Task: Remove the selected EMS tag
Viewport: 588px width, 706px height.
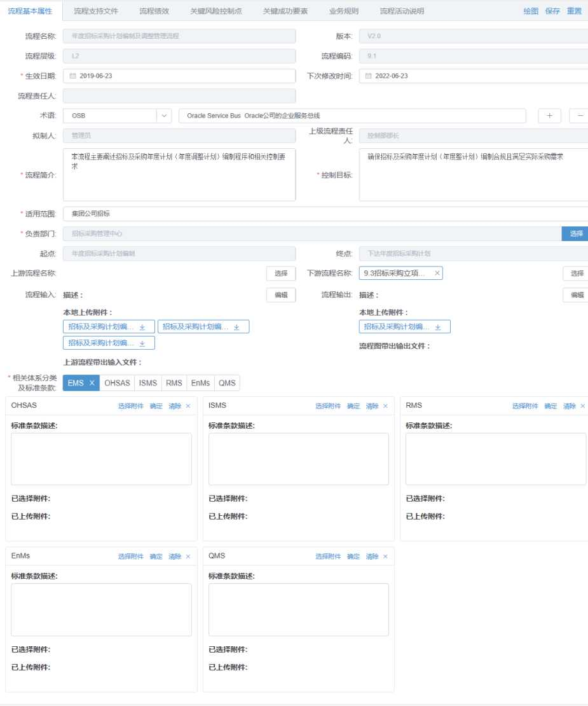Action: 92,383
